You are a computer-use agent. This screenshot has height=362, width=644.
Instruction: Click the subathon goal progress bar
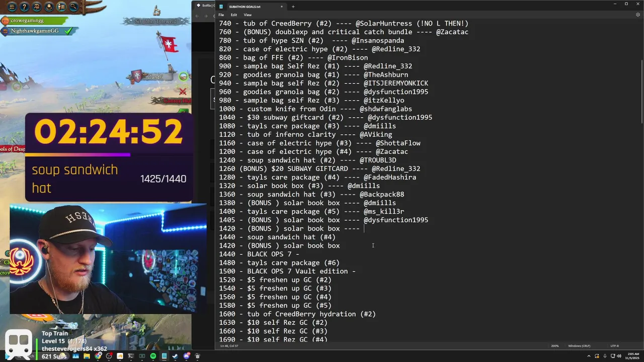[x=108, y=154]
